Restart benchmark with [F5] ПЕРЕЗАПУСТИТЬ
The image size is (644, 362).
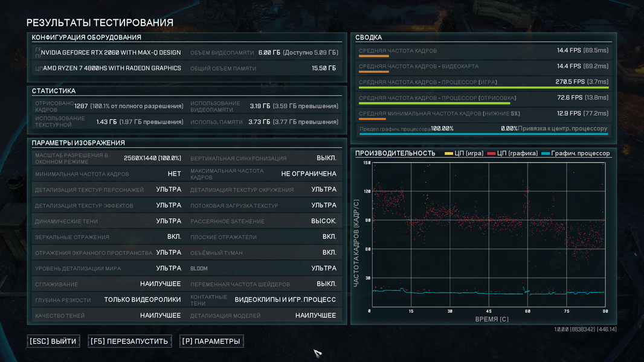tap(129, 341)
